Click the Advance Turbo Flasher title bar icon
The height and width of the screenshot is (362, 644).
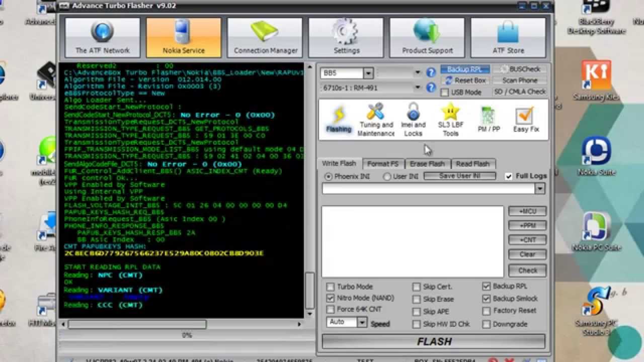[x=64, y=6]
